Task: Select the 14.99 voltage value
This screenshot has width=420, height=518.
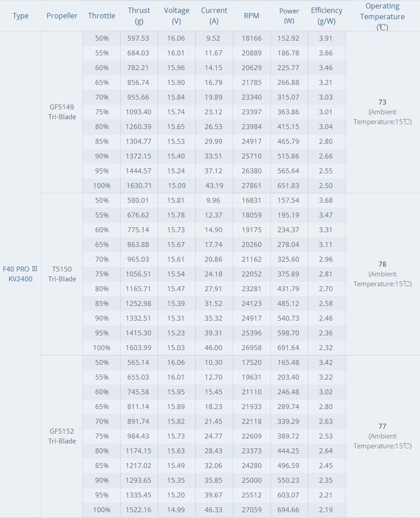Action: click(x=177, y=510)
